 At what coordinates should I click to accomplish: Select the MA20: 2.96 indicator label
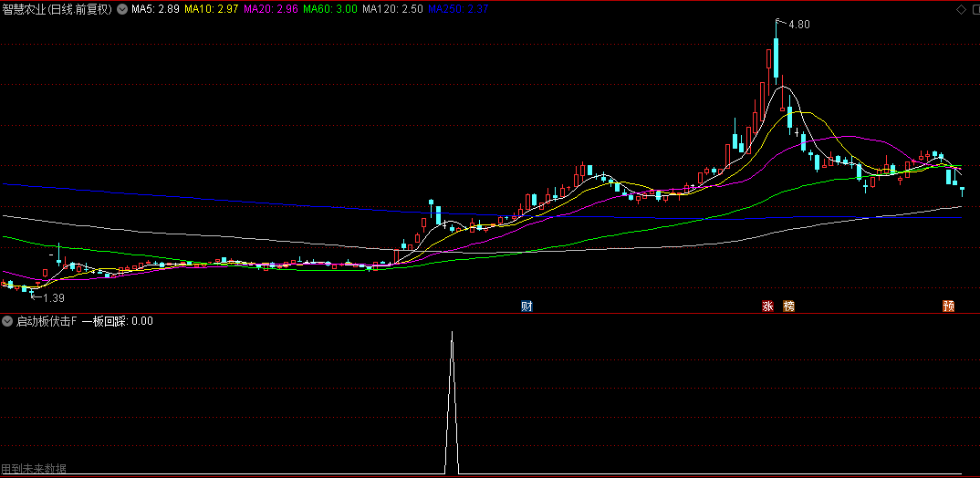coord(271,9)
